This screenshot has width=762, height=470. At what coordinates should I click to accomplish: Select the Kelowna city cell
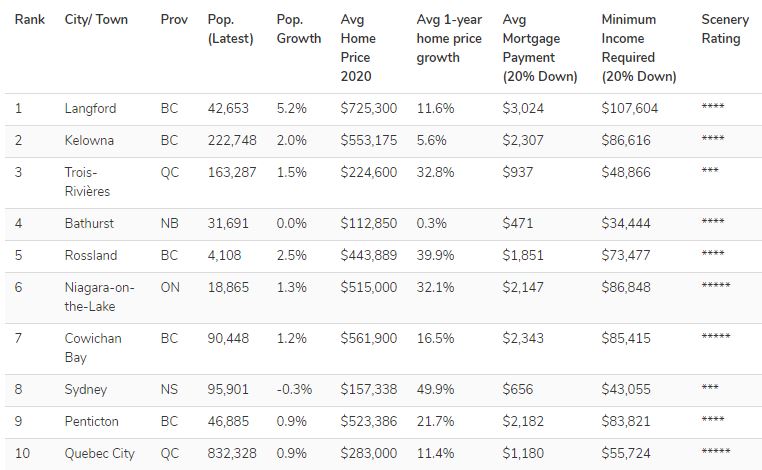point(89,140)
